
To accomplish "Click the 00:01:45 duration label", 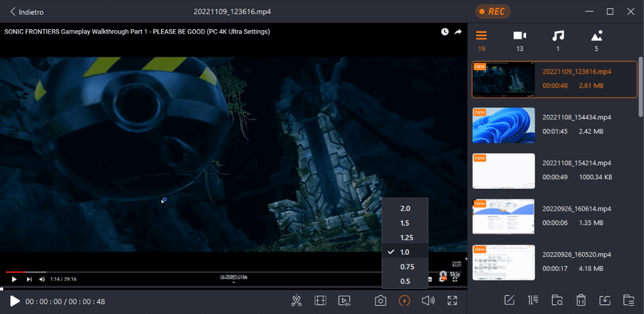I will pyautogui.click(x=554, y=132).
